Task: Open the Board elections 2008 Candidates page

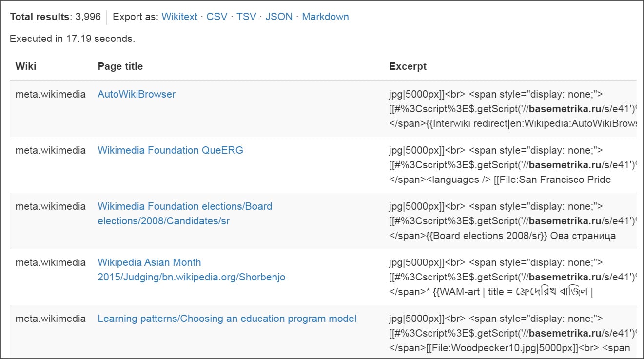Action: pyautogui.click(x=185, y=213)
